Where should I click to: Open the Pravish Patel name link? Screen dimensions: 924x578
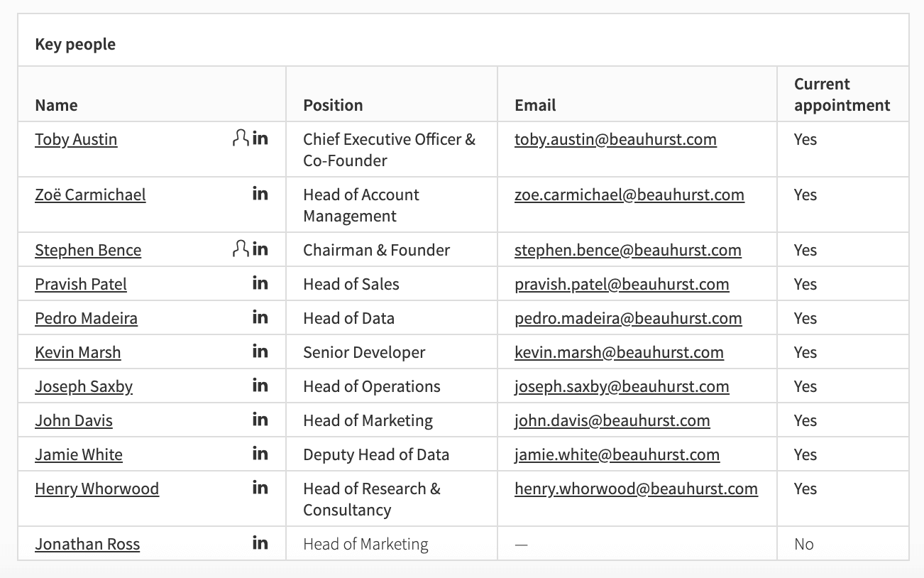[81, 284]
